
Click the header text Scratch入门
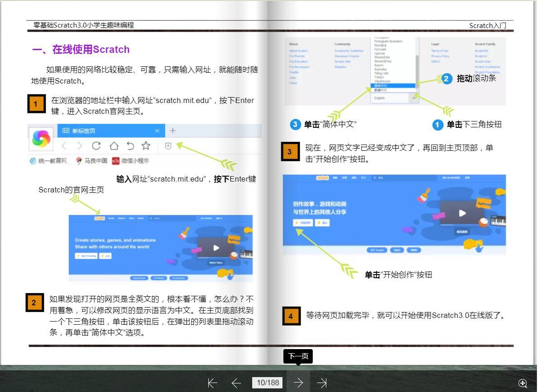coord(488,26)
